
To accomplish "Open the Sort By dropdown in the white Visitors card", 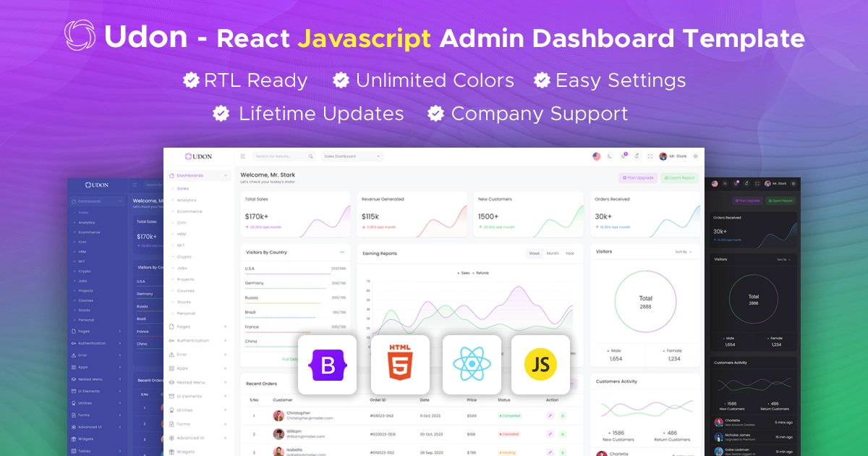I will (x=684, y=252).
